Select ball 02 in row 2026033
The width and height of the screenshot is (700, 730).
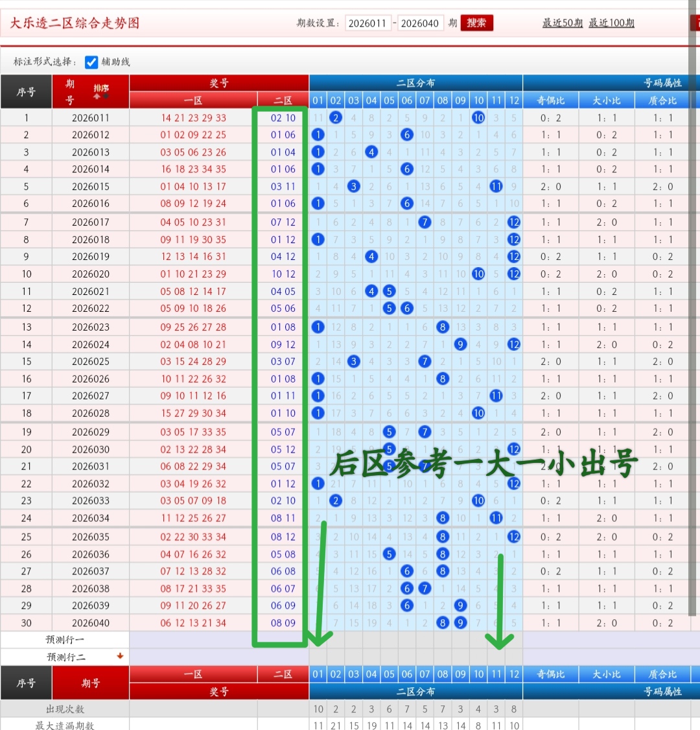point(336,501)
